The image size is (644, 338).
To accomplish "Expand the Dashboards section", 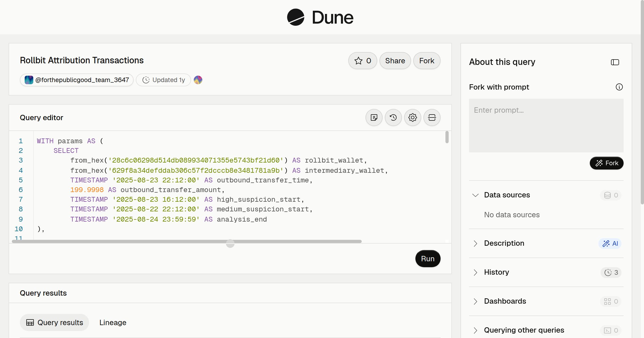I will (475, 301).
